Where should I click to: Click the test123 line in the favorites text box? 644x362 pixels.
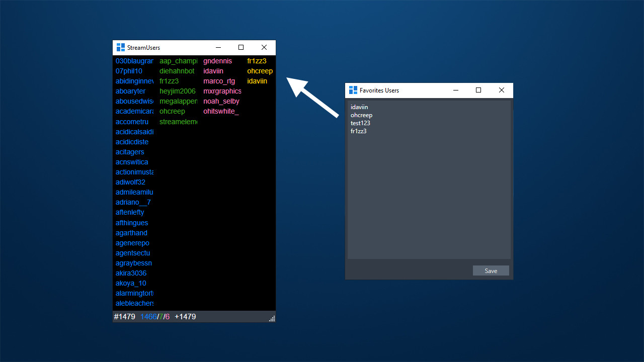pyautogui.click(x=360, y=123)
